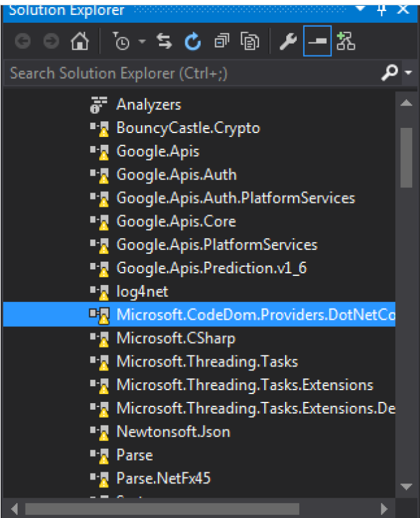The width and height of the screenshot is (420, 518).
Task: Click the warning icon beside BouncyCastle.Crypto
Action: coord(104,133)
